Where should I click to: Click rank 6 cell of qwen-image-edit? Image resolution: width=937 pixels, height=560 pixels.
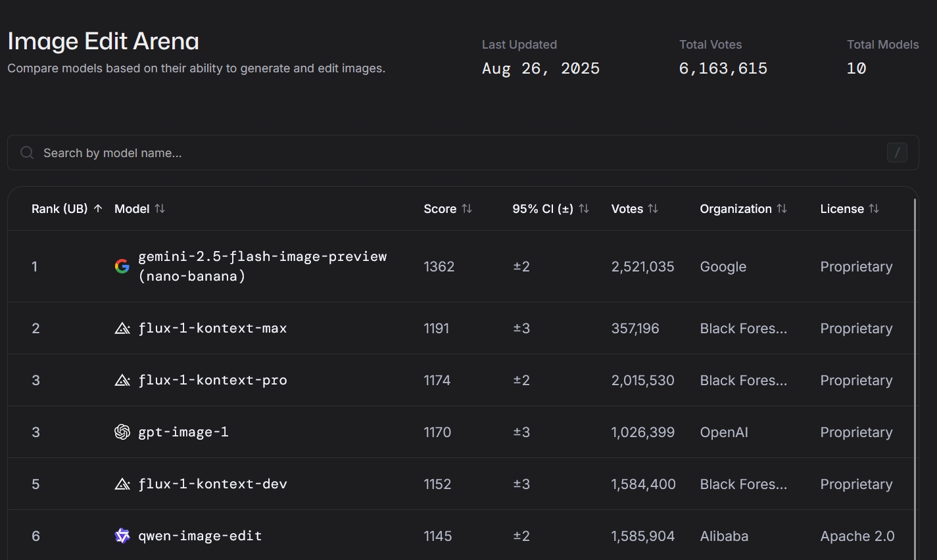tap(36, 536)
